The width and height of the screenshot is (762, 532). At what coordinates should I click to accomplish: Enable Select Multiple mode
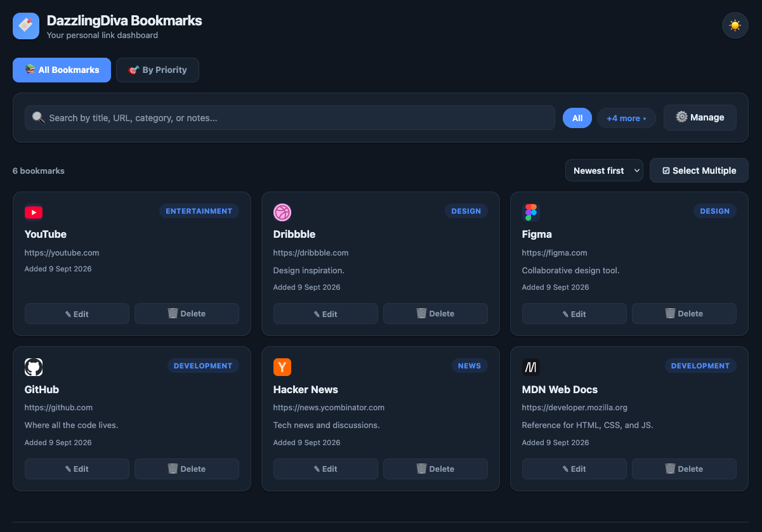(x=699, y=171)
